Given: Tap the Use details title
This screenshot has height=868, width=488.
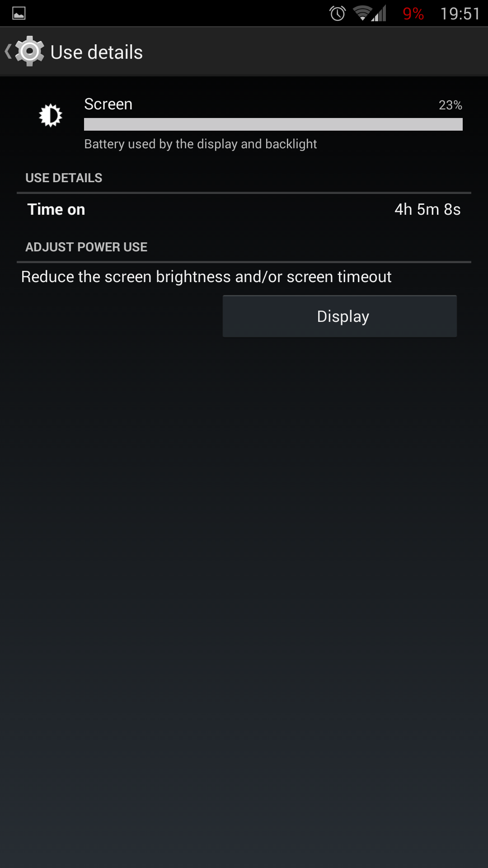Looking at the screenshot, I should [x=97, y=52].
